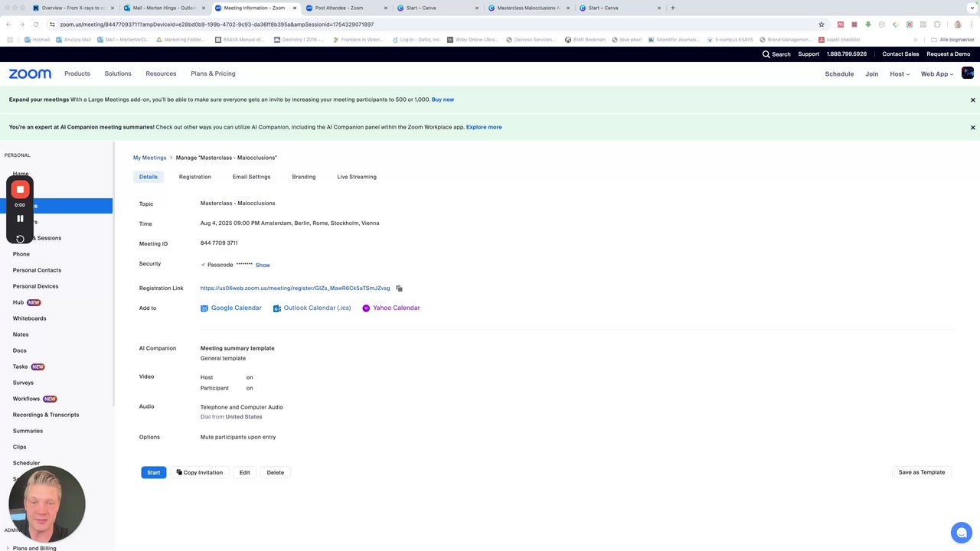980x551 pixels.
Task: Open the Web App dropdown
Action: click(x=937, y=74)
